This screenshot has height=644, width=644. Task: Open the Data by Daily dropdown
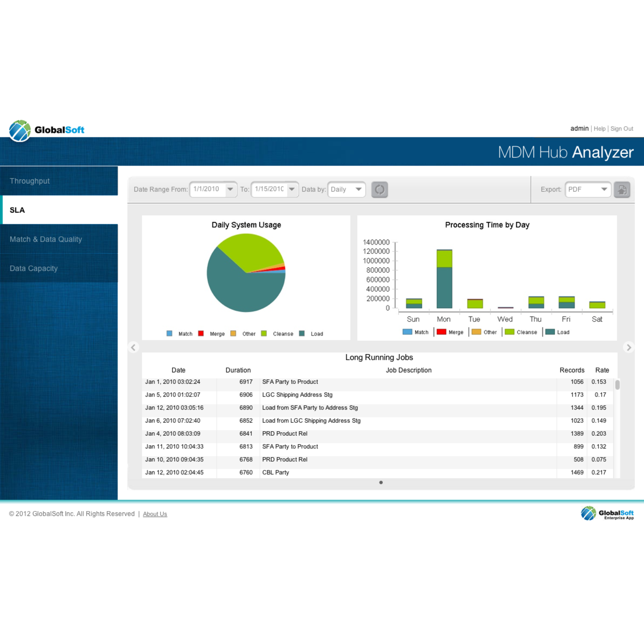click(358, 190)
